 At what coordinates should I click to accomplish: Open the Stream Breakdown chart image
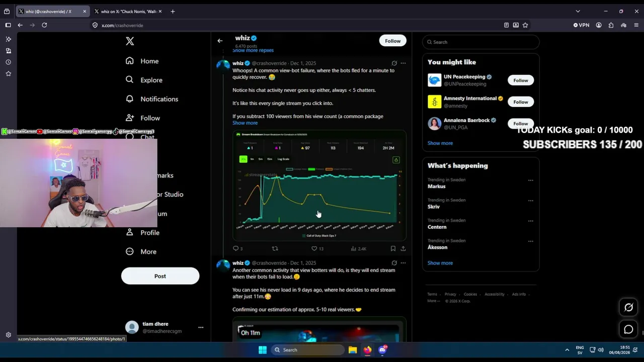[319, 186]
